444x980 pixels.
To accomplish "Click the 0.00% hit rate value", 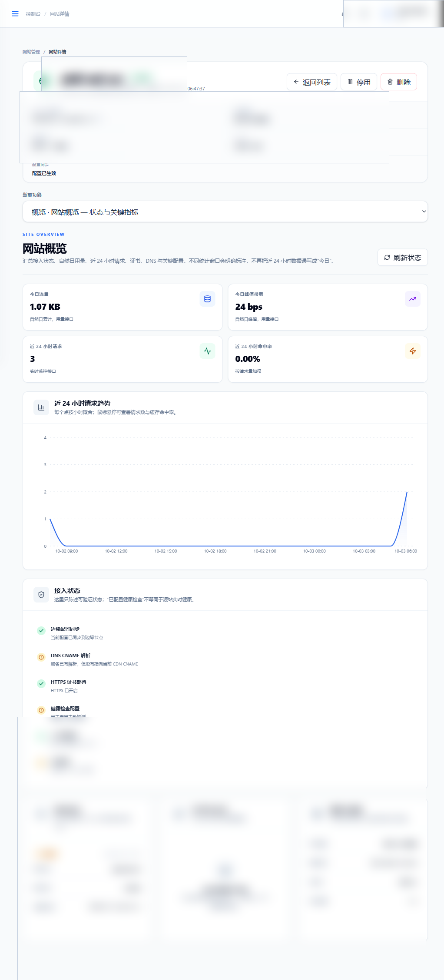I will coord(248,359).
